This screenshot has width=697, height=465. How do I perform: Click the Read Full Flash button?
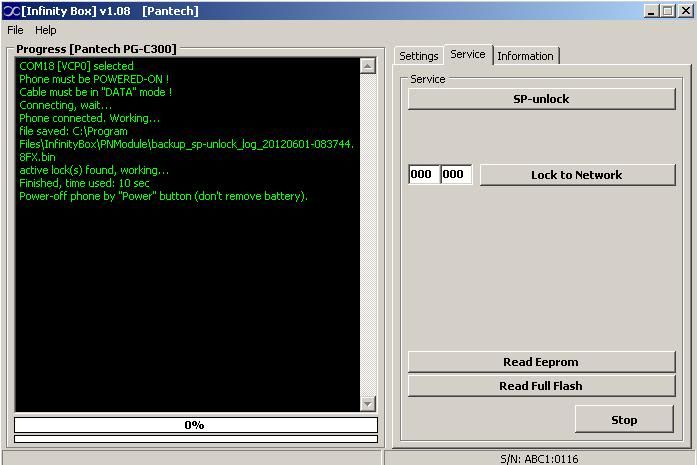click(x=541, y=385)
